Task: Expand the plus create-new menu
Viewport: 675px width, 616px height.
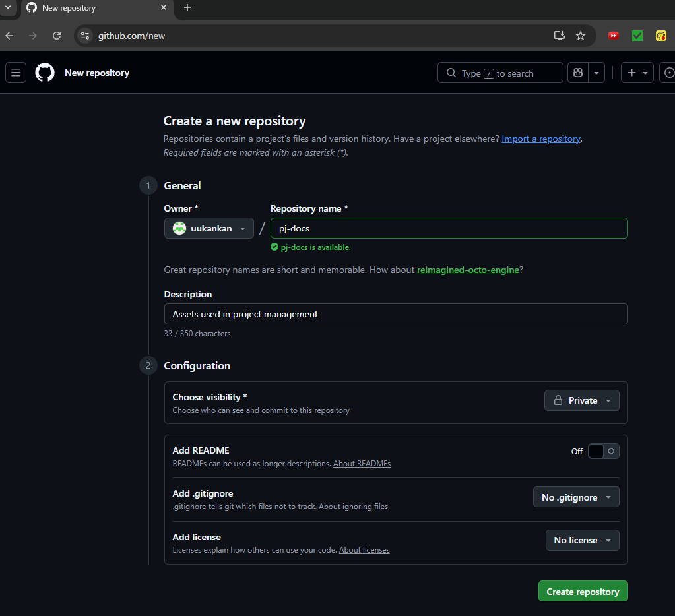Action: [x=637, y=73]
